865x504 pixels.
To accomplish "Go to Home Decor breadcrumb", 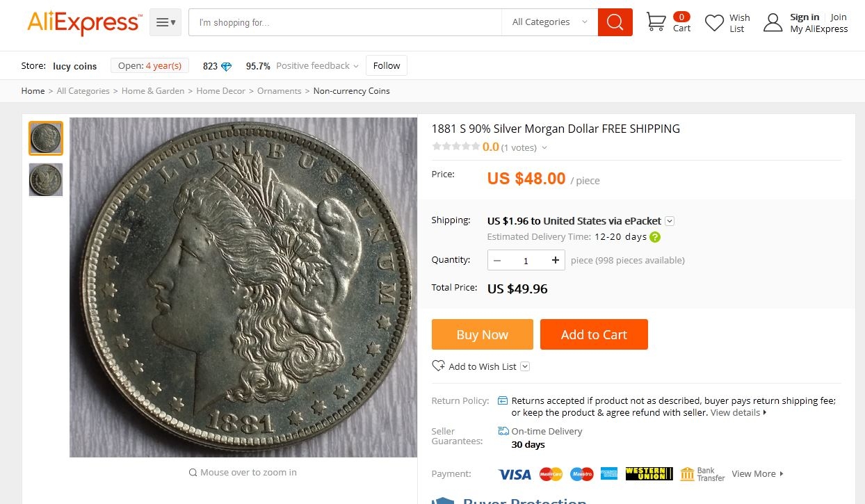I will coord(220,91).
